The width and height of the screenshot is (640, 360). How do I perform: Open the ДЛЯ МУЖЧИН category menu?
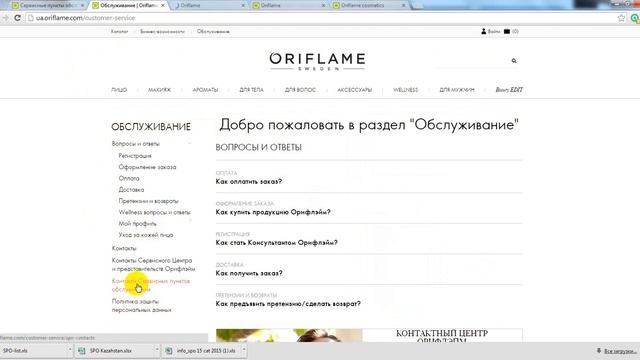click(457, 90)
